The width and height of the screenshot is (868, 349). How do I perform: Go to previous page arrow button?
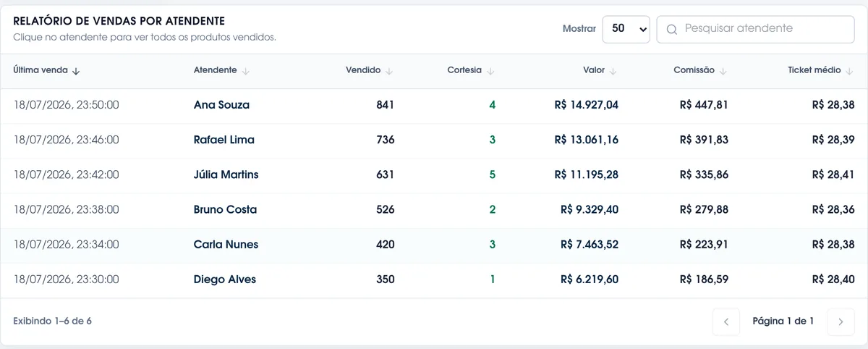click(726, 321)
